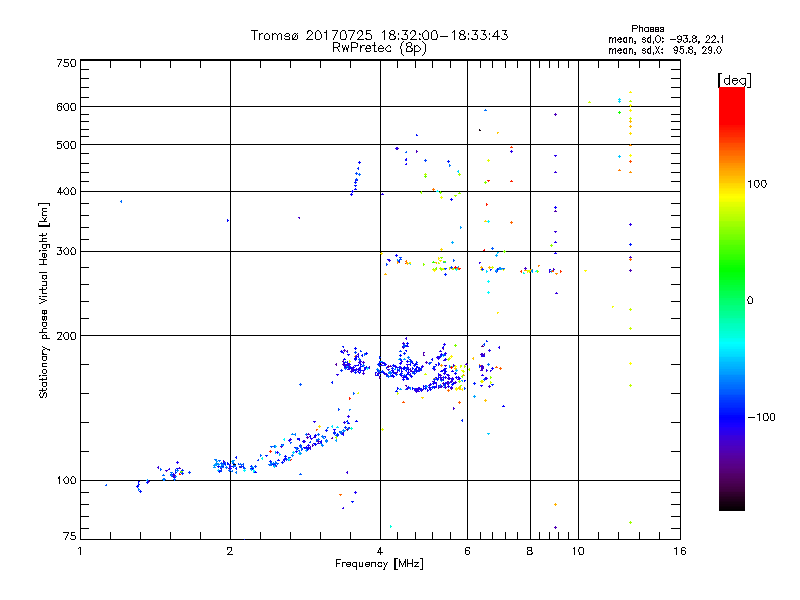Click the 600 height axis tick label

(x=66, y=107)
